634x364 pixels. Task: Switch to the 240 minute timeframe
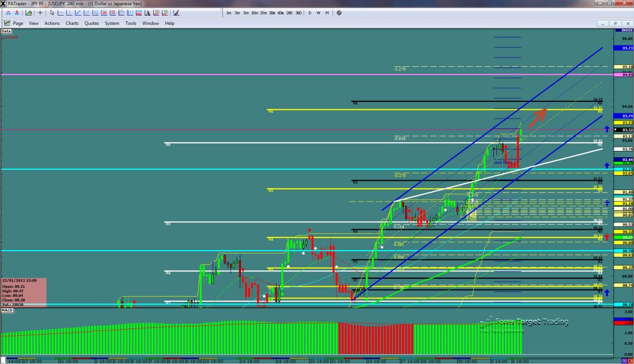[289, 13]
